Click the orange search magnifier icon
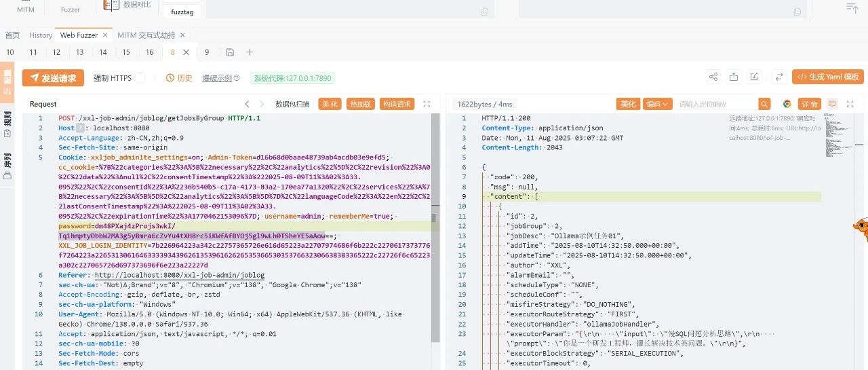868x370 pixels. [x=764, y=104]
